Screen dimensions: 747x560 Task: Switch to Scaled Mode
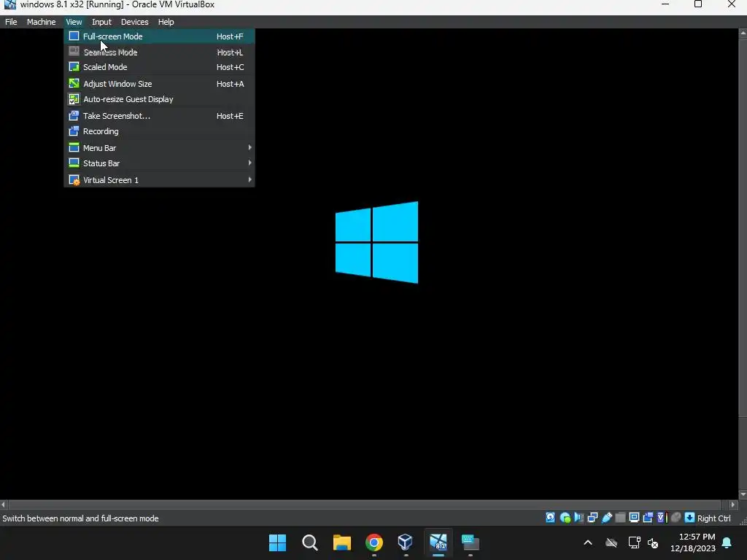[159, 67]
